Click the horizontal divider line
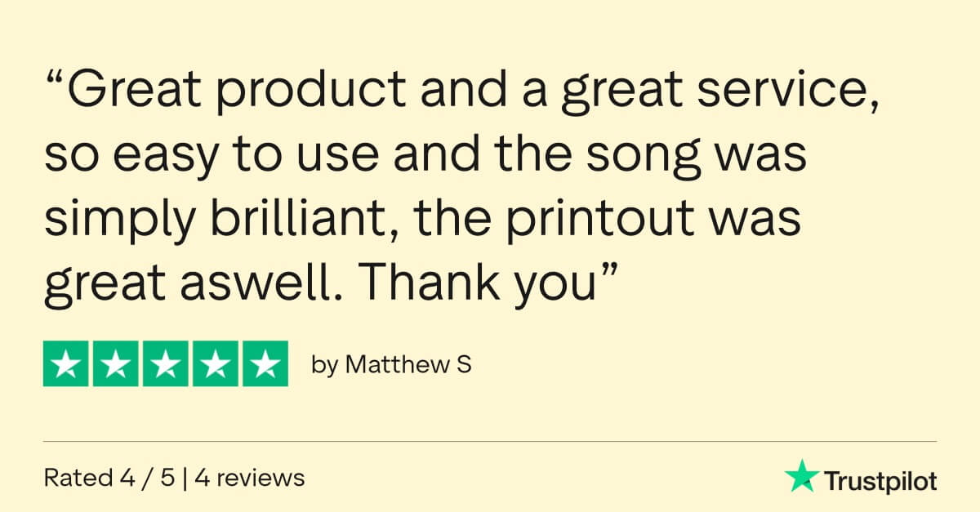Screen dimensions: 980x512 point(490,442)
